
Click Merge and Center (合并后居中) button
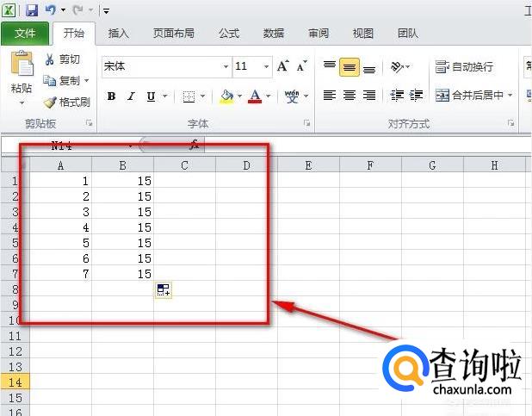click(x=469, y=95)
